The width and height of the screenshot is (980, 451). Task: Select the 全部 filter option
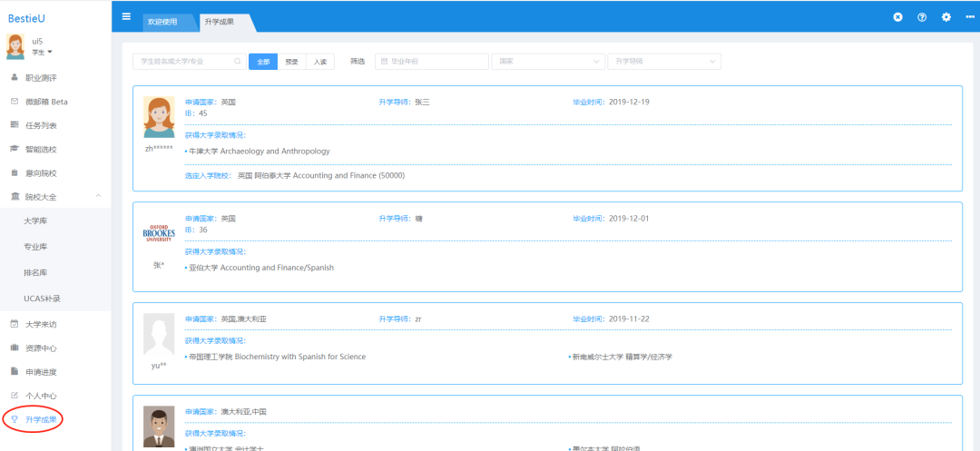[263, 62]
